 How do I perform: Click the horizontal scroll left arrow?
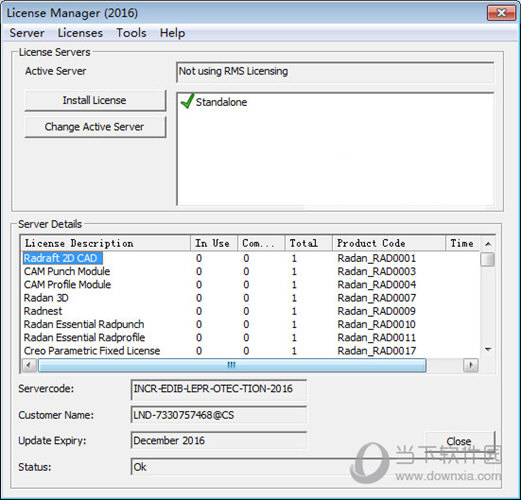(29, 365)
